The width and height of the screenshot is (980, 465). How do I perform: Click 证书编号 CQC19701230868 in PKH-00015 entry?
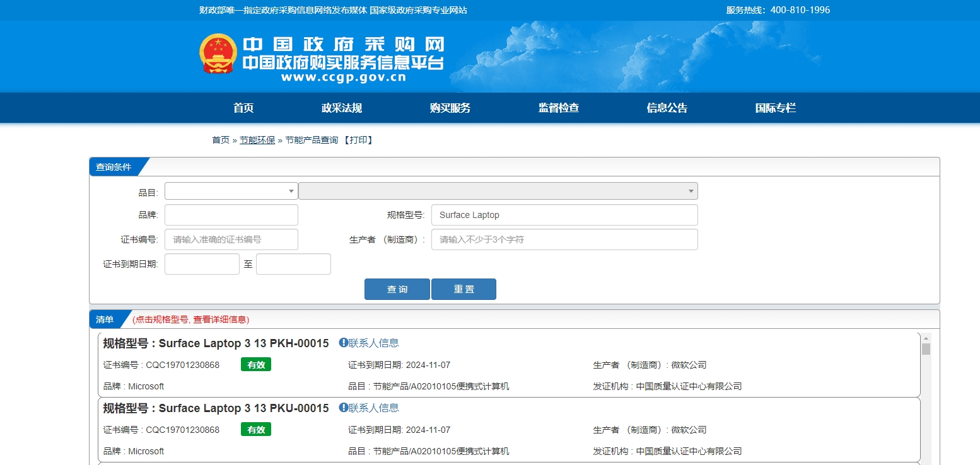(x=161, y=365)
